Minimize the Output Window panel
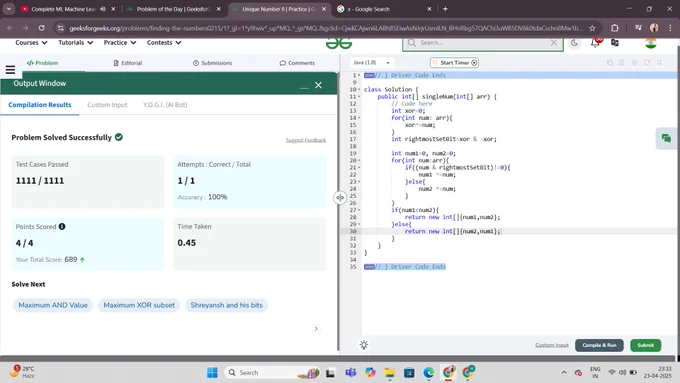Screen dimensions: 680x383 pos(304,87)
